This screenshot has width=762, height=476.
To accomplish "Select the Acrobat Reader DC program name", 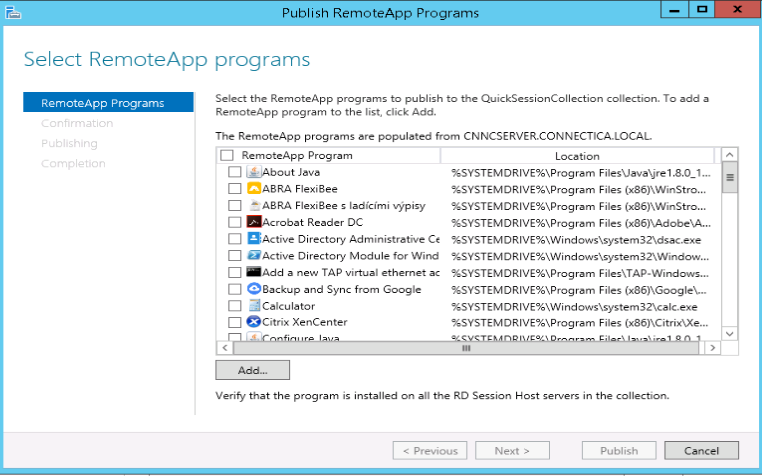I will tap(312, 222).
